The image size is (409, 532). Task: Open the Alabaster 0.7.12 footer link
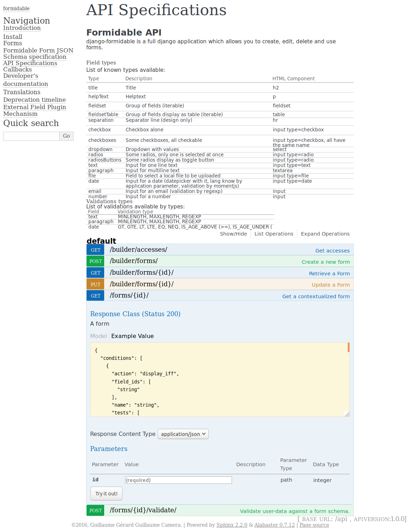point(275,525)
